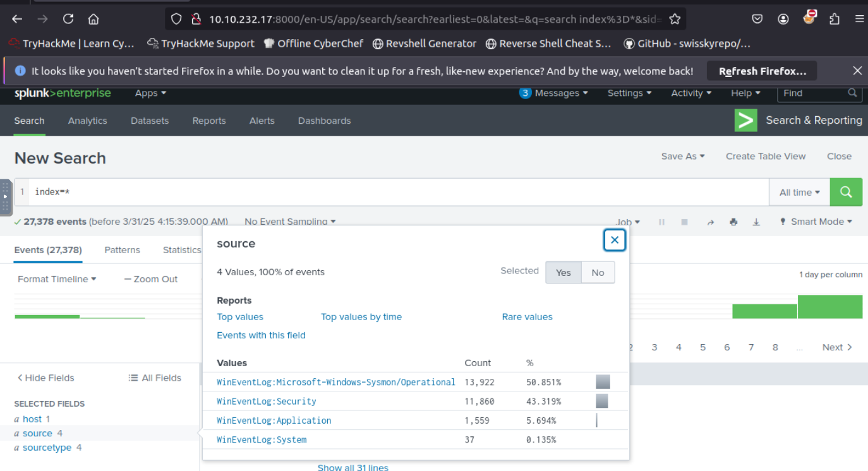Click the Print job icon
Screen dimensions: 868x471
(x=733, y=222)
